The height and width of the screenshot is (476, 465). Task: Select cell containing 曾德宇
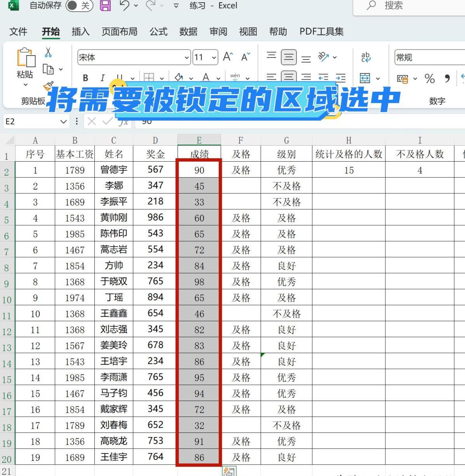(x=114, y=170)
